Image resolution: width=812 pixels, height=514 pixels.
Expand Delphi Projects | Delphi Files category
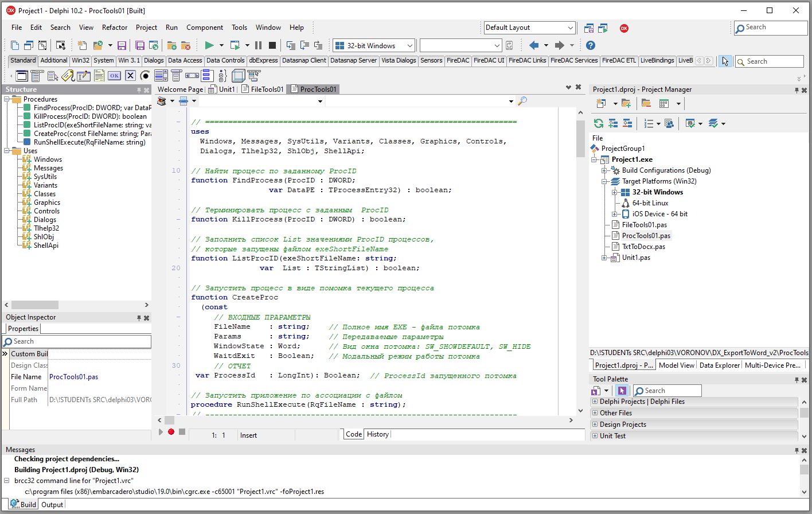click(595, 402)
